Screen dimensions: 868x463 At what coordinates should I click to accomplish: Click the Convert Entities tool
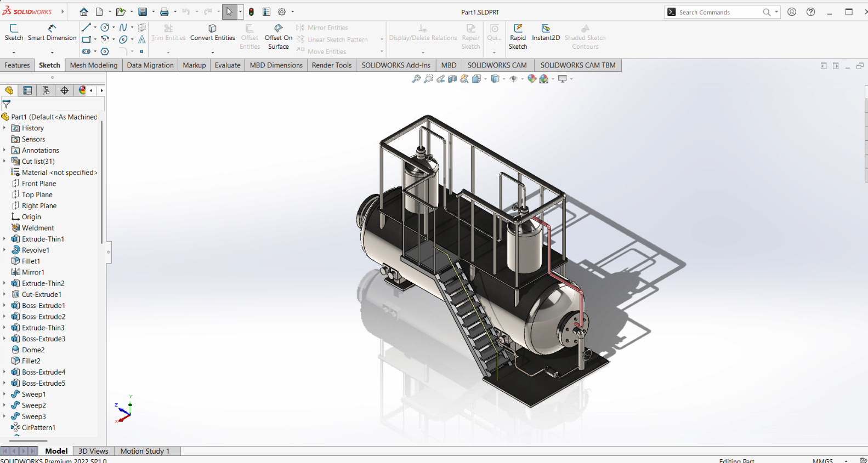point(213,33)
